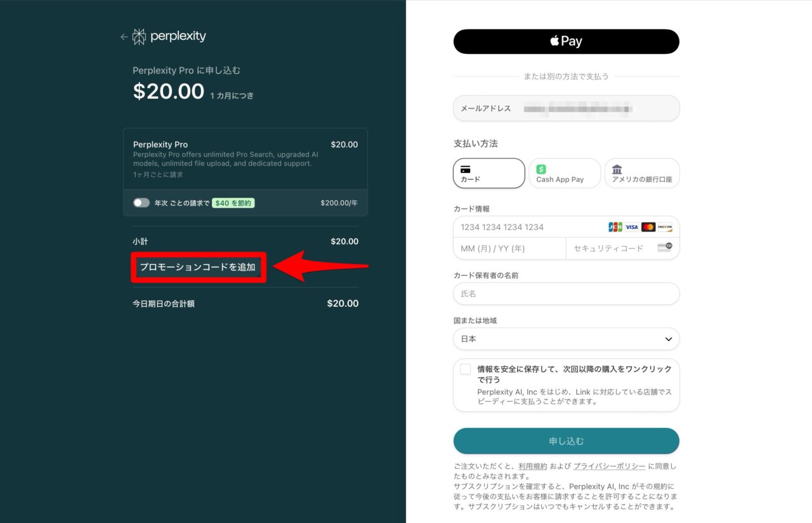Click the back arrow beside the logo

124,37
